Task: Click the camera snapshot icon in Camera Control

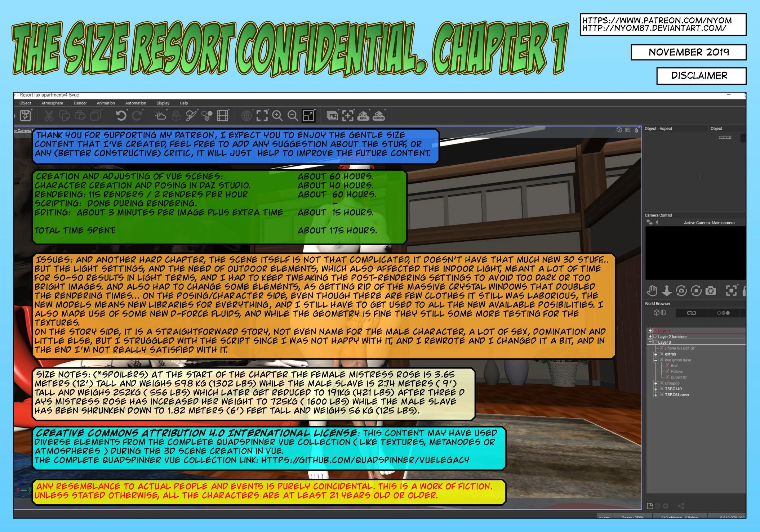Action: click(x=711, y=291)
